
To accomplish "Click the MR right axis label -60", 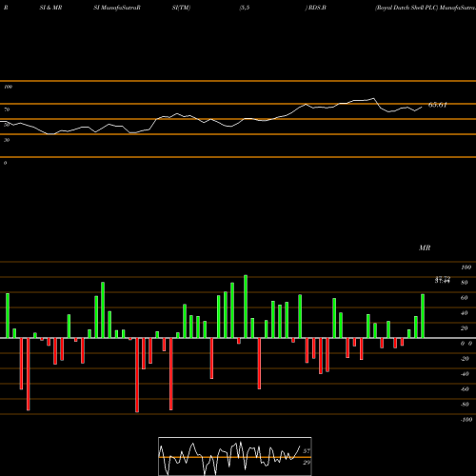I will pyautogui.click(x=465, y=389).
